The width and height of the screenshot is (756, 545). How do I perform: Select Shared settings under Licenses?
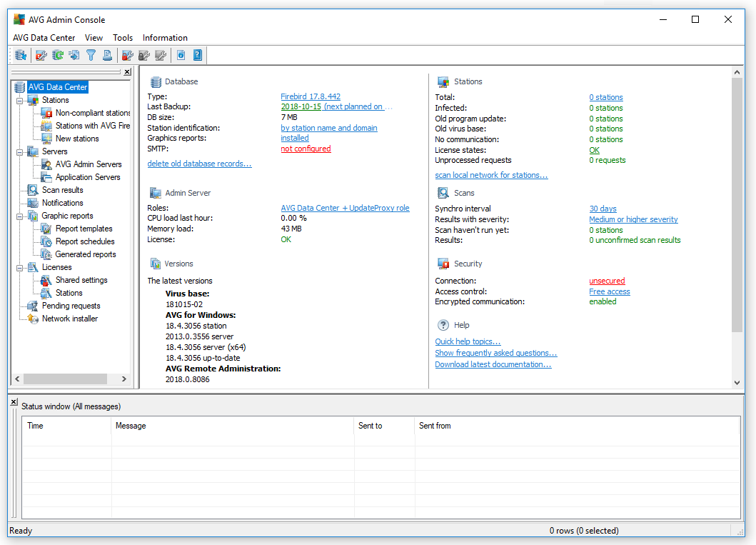pyautogui.click(x=81, y=280)
